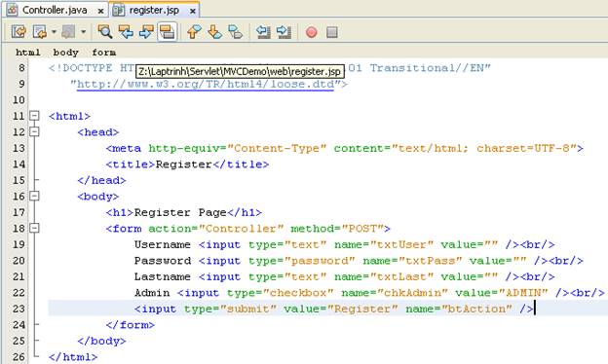
Task: Click the opening head tag text
Action: 98,132
